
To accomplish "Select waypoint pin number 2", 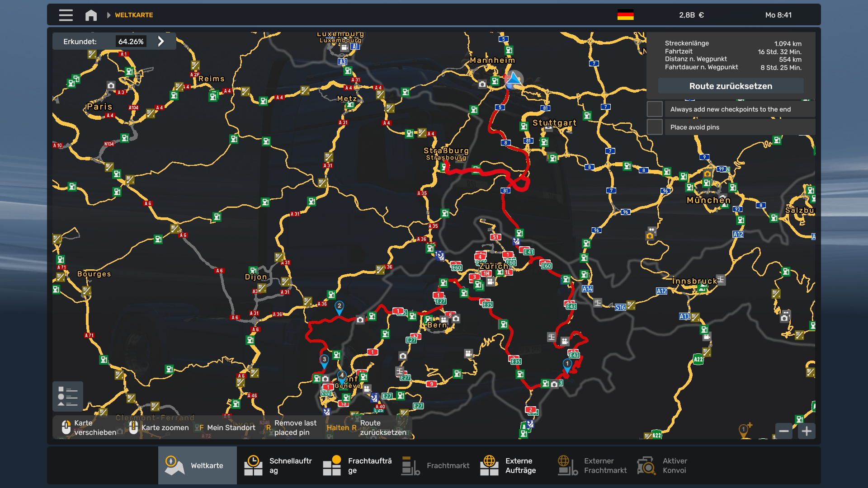I will click(339, 308).
